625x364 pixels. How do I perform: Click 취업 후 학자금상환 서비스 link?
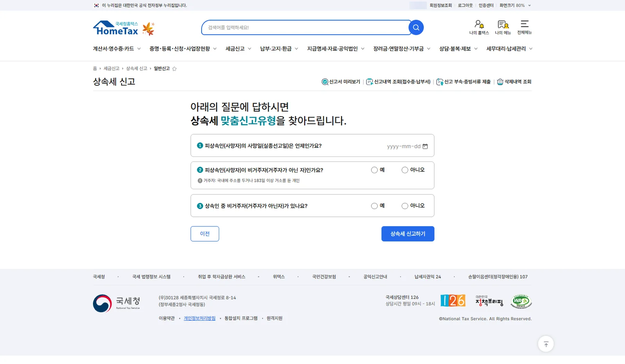pos(221,277)
